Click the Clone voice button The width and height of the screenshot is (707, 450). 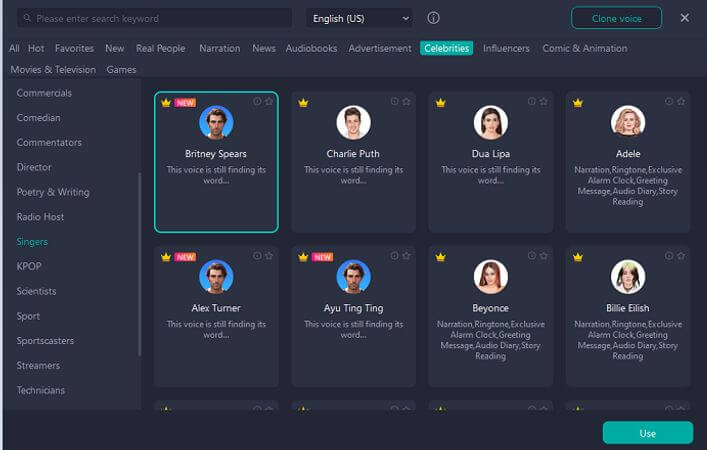616,18
